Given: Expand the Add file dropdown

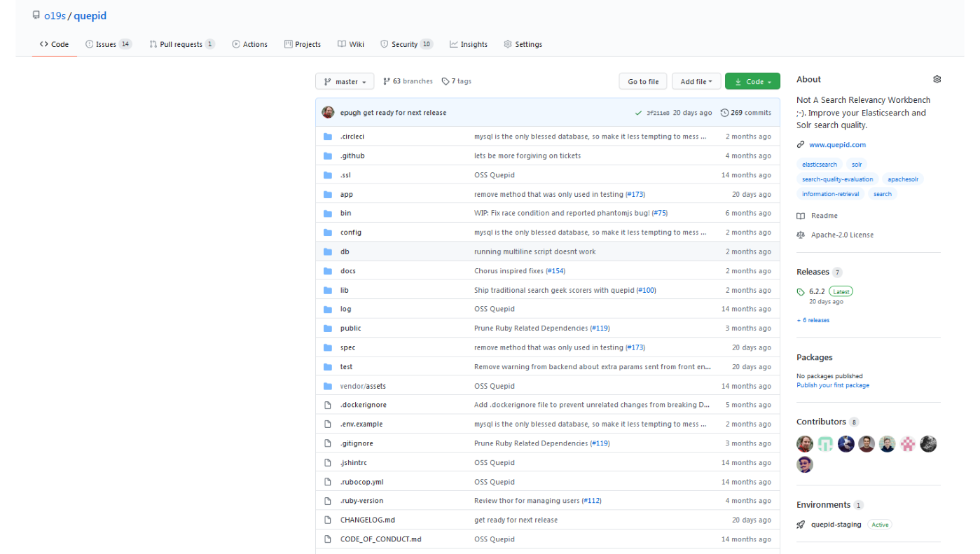Looking at the screenshot, I should coord(696,82).
